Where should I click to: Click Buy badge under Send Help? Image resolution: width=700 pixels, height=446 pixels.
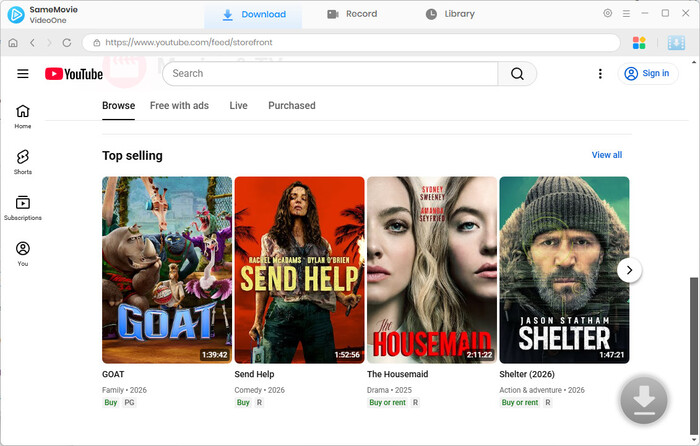(243, 403)
